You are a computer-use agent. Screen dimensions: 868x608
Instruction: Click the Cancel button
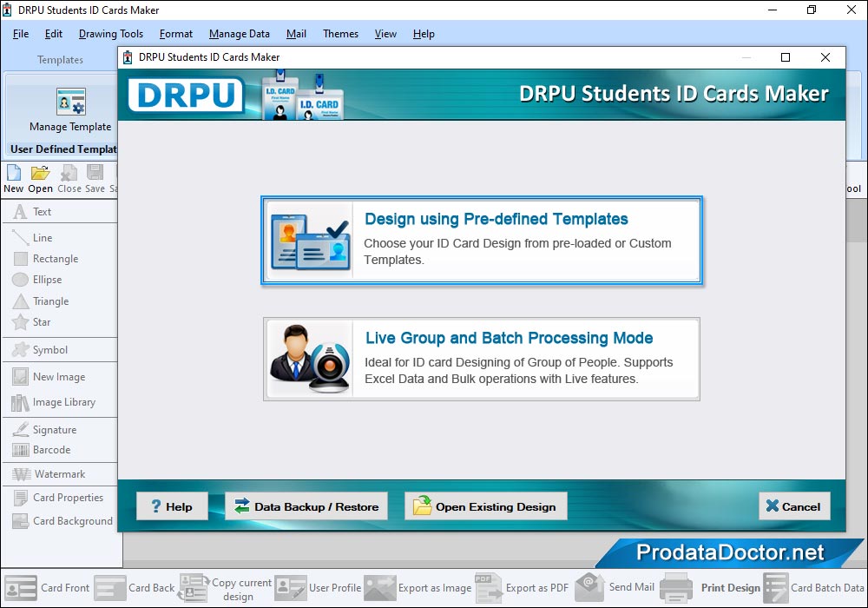794,506
